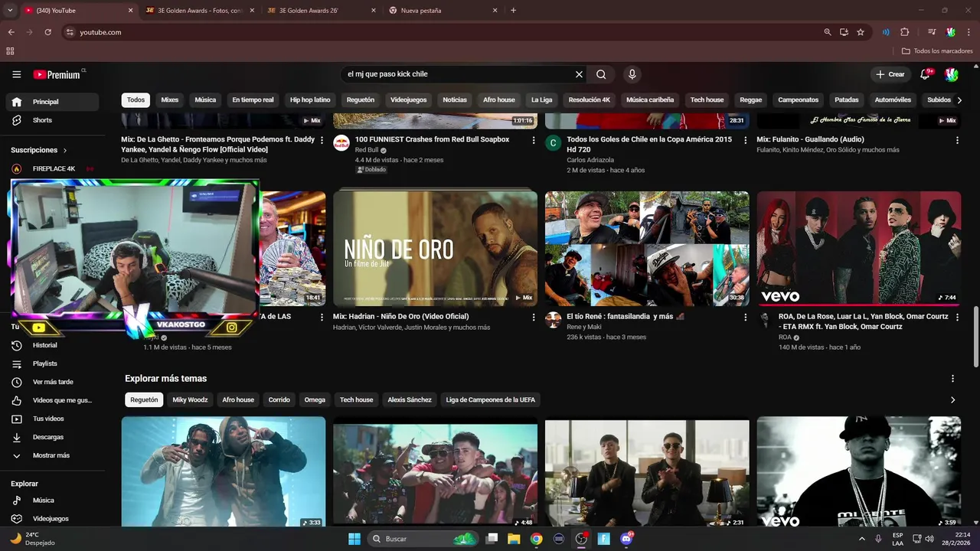Open title 100 FUNNIEST Crashes from Red Bull Soapbox
Viewport: 980px width, 551px height.
click(x=432, y=139)
